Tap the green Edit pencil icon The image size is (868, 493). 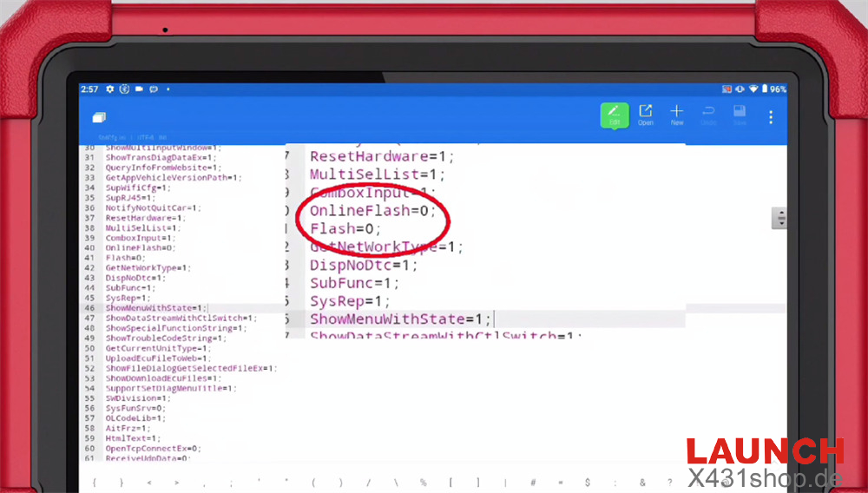coord(615,115)
